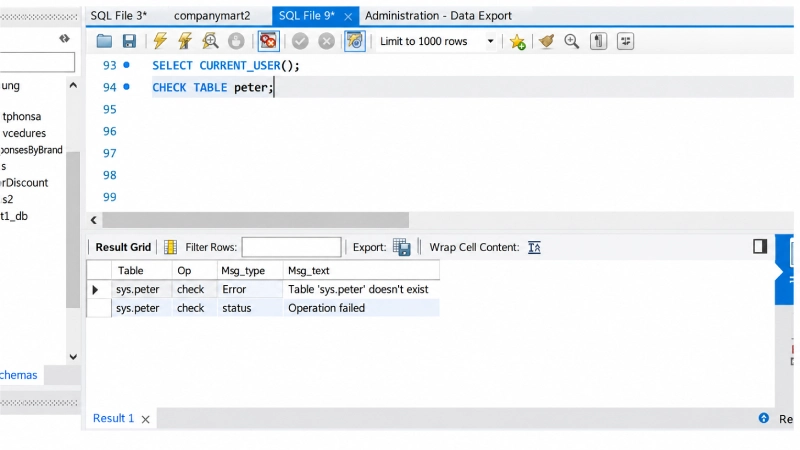800x450 pixels.
Task: Select the tphonsa schema item
Action: pyautogui.click(x=21, y=116)
